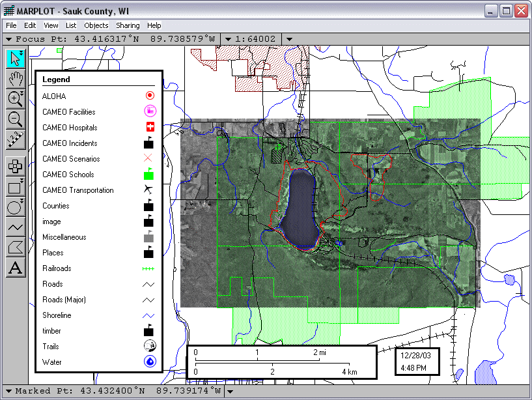Click the "timber" legend label
The height and width of the screenshot is (400, 532).
(x=51, y=330)
